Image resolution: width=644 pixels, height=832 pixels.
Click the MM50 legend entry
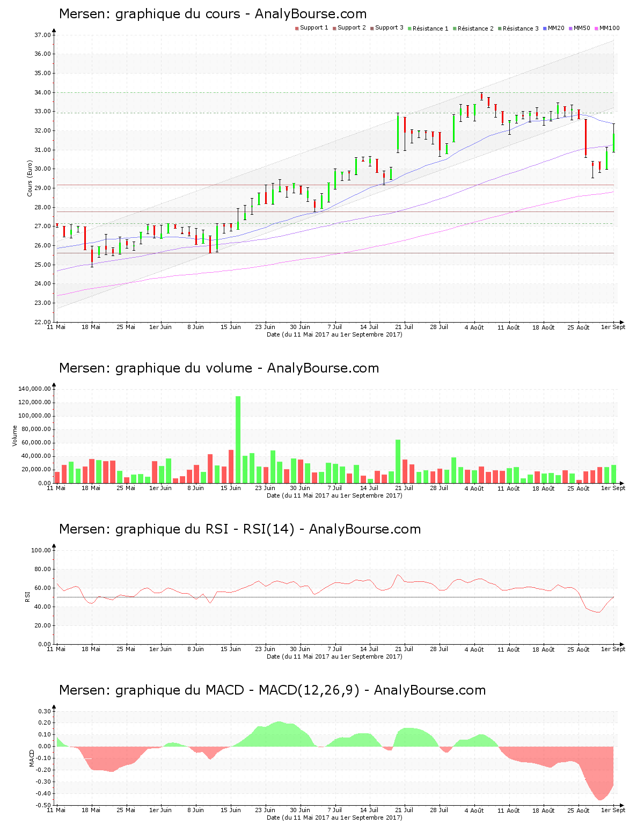tap(580, 28)
